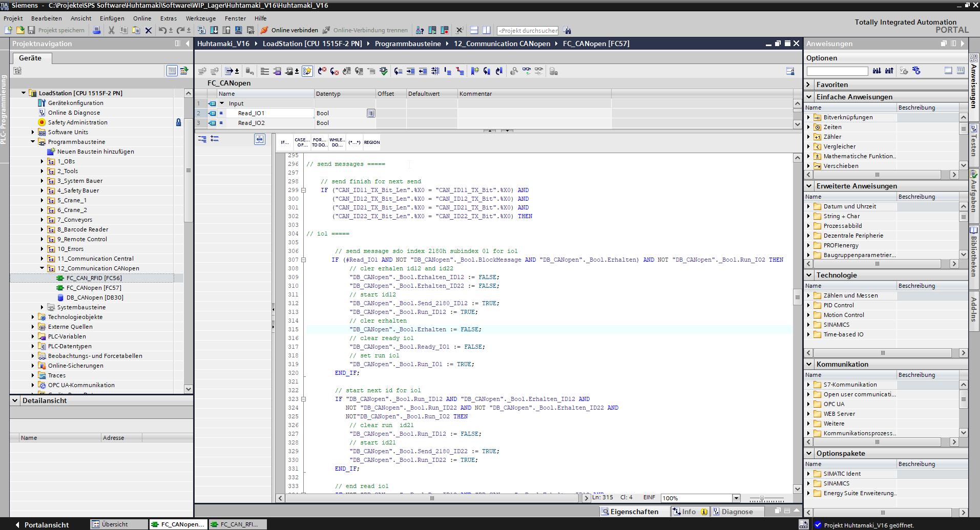Click the start CPU icon
The height and width of the screenshot is (530, 980).
[x=432, y=30]
